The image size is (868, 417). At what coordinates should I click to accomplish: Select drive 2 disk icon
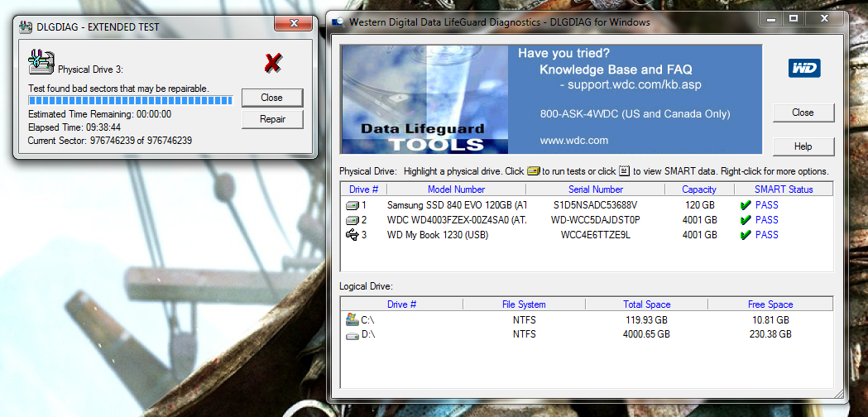(x=352, y=220)
